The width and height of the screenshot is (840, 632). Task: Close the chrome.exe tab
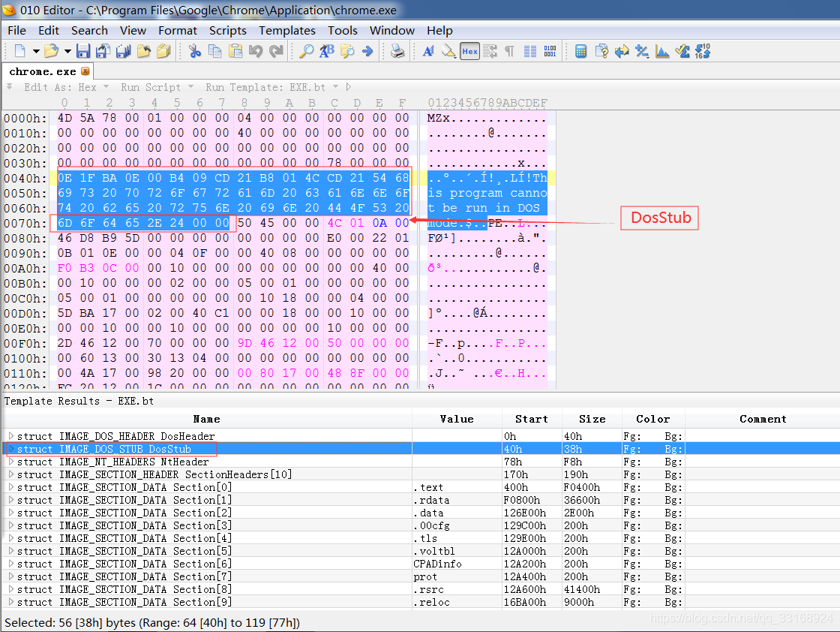[85, 71]
